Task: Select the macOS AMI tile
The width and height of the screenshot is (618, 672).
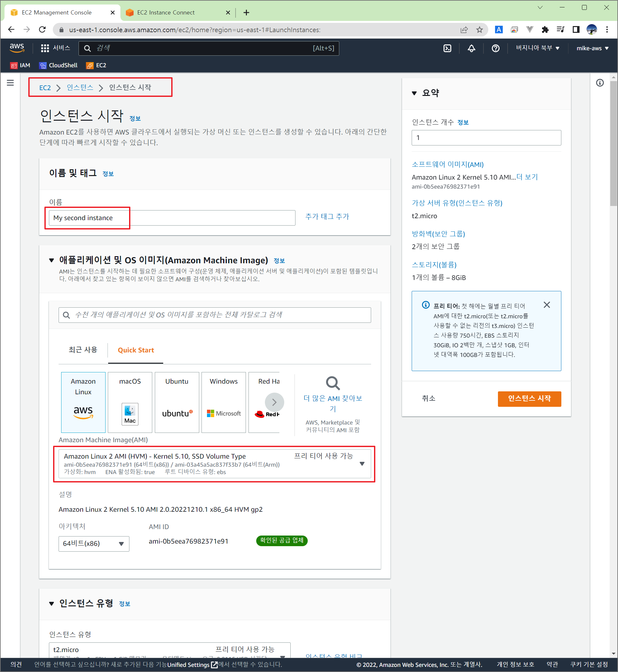Action: coord(130,402)
